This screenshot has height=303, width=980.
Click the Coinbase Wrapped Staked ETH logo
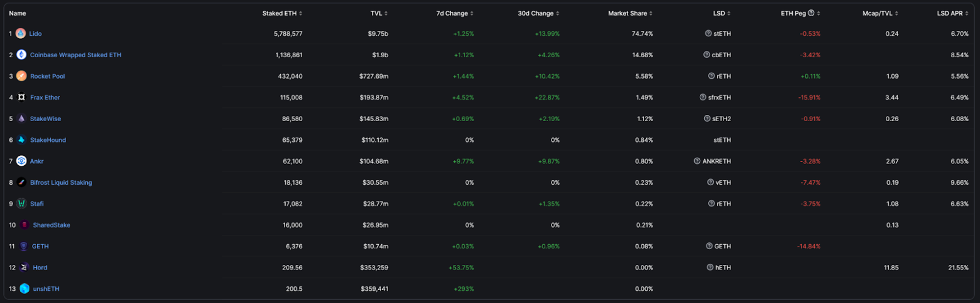22,55
